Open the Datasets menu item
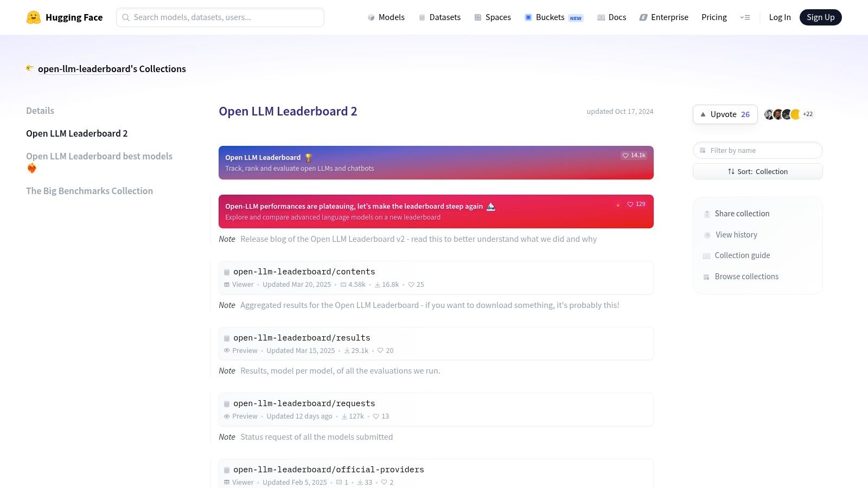Viewport: 868px width, 488px height. [x=439, y=17]
